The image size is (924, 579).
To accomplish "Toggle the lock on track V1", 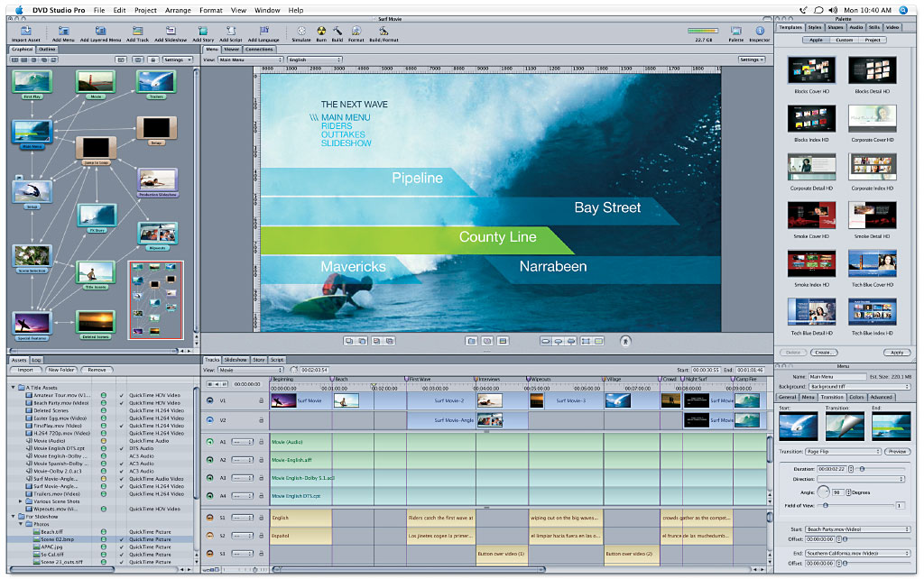I will click(x=262, y=400).
